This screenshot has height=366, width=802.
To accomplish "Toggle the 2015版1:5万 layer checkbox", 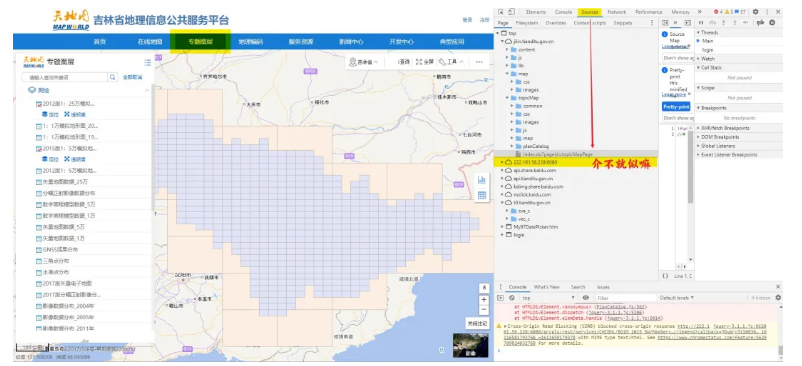I will coord(38,149).
